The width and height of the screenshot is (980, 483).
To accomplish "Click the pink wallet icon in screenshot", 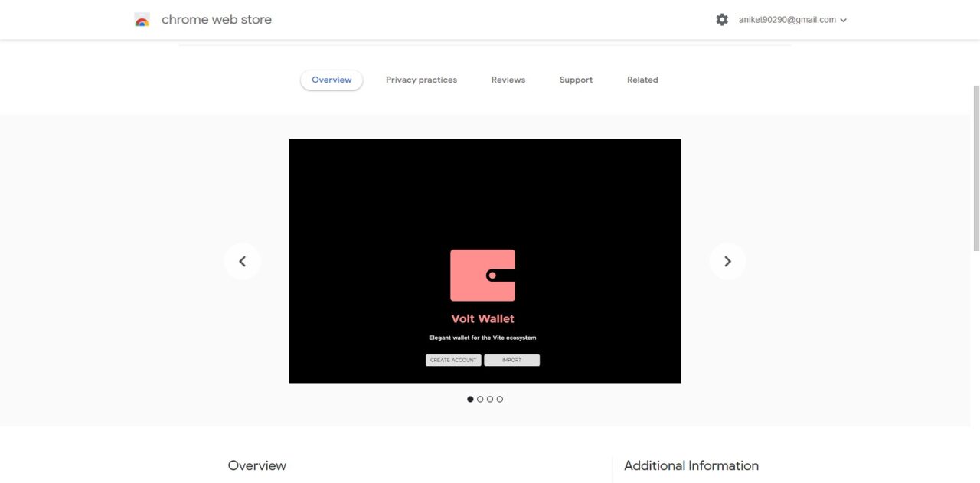I will click(x=482, y=275).
